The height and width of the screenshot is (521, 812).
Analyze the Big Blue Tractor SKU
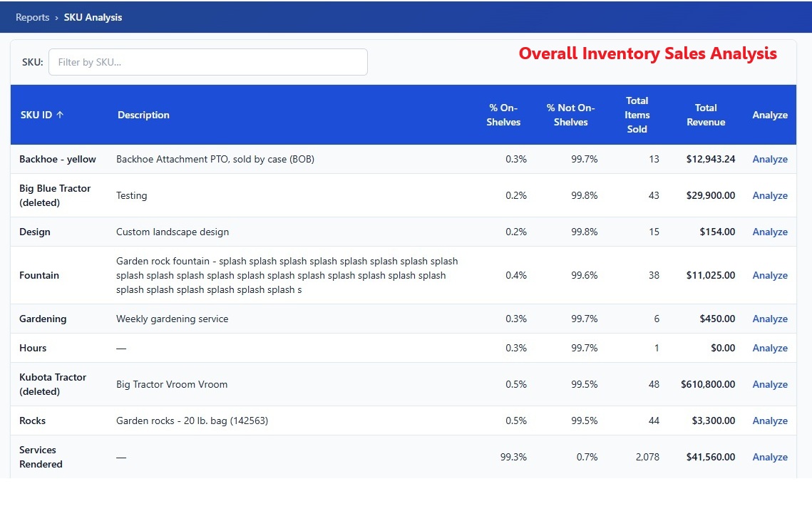770,195
